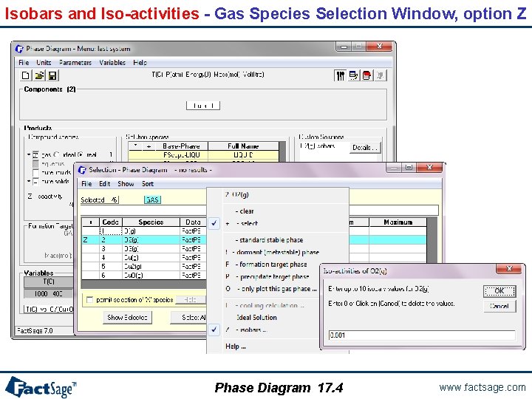Screen dimensions: 532x399
Task: Choose 'O - only plot this gas phase' entry
Action: [x=270, y=289]
